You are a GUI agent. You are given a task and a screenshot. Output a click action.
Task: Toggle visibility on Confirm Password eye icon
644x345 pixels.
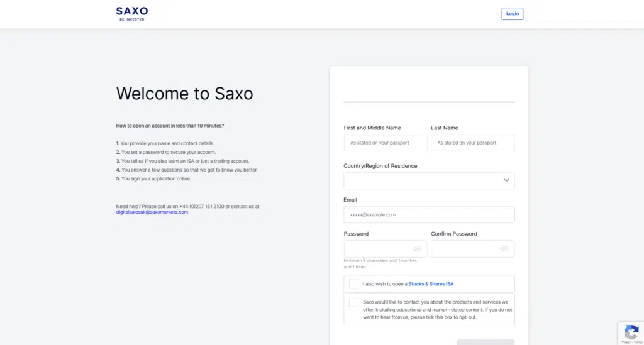pyautogui.click(x=504, y=249)
